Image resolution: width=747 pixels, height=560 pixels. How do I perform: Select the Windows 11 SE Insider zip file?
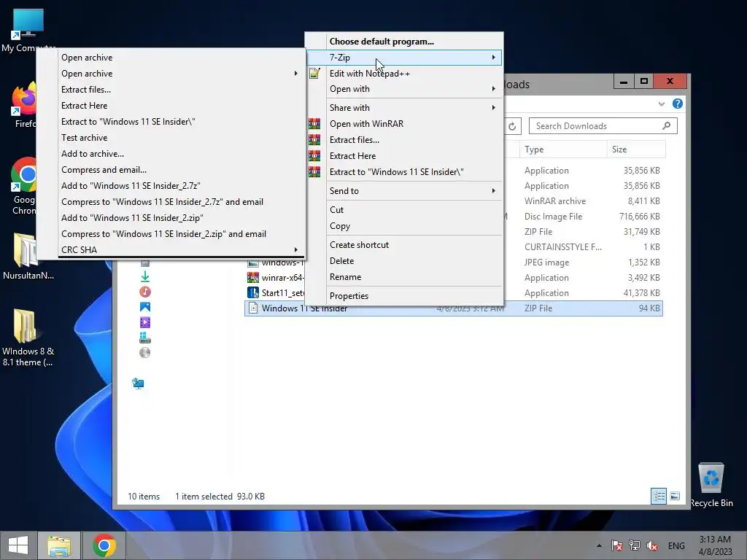pos(453,308)
